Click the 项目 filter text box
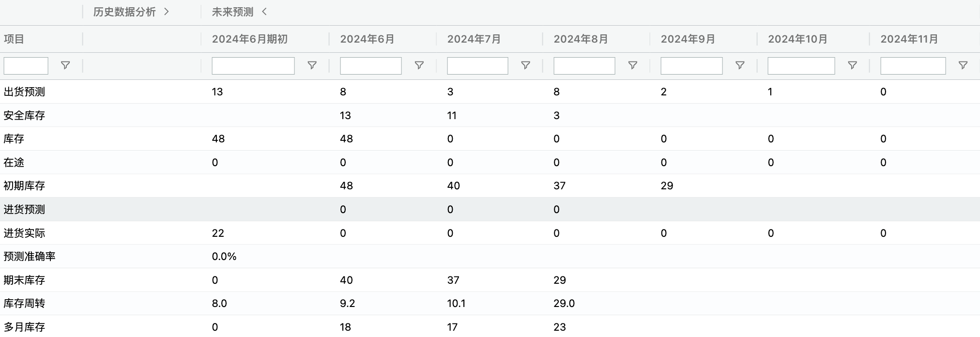 pos(26,66)
